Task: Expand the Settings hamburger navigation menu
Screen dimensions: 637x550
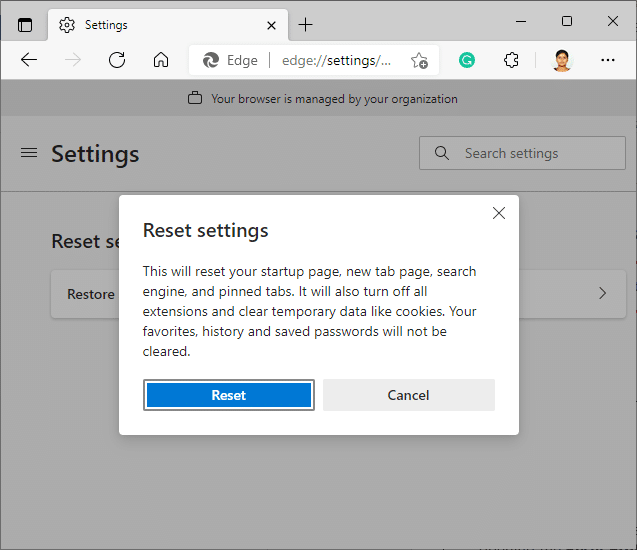Action: [29, 153]
